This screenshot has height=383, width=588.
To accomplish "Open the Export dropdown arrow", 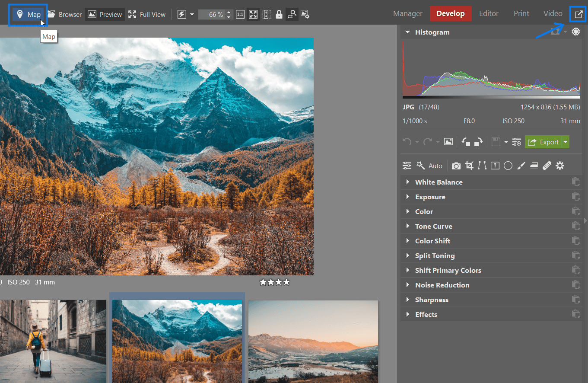I will [x=566, y=142].
